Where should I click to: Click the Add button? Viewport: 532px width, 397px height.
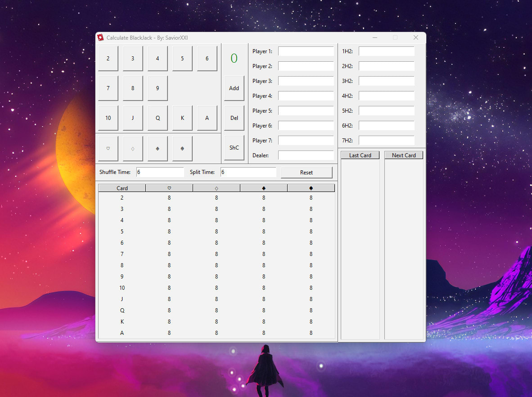[x=234, y=88]
